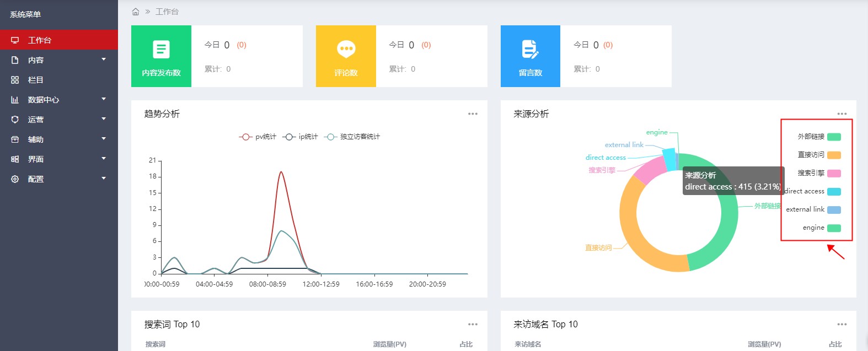Expand the 辅助 menu arrow
This screenshot has height=351, width=868.
[x=104, y=139]
